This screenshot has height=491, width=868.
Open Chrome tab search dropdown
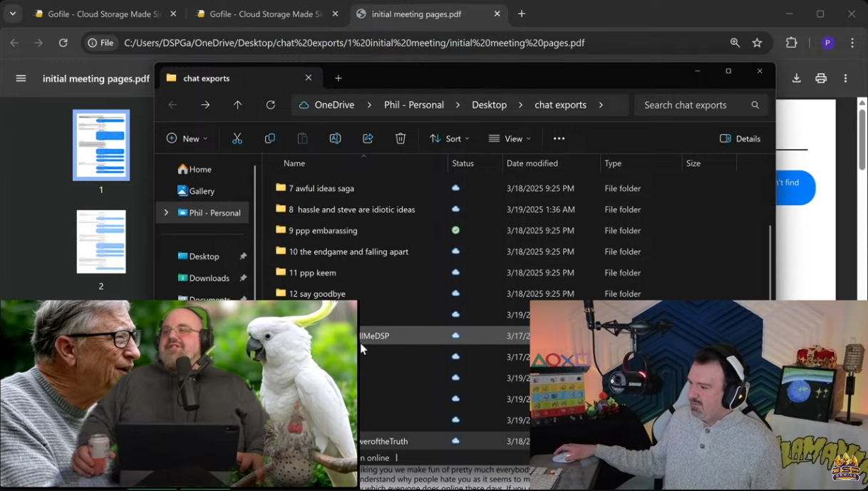[x=13, y=14]
